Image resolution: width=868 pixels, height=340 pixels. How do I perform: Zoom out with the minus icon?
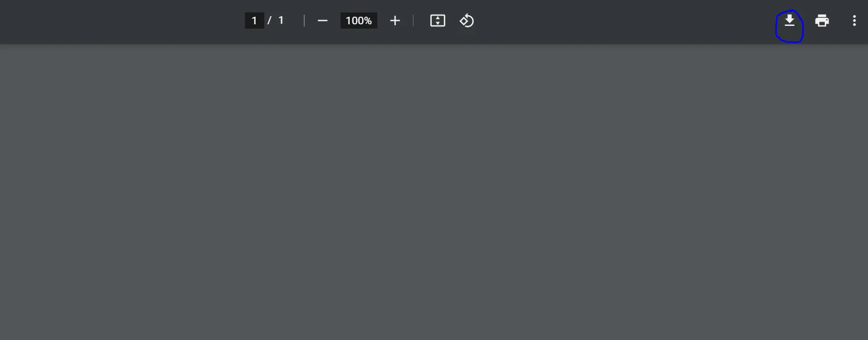click(x=323, y=21)
